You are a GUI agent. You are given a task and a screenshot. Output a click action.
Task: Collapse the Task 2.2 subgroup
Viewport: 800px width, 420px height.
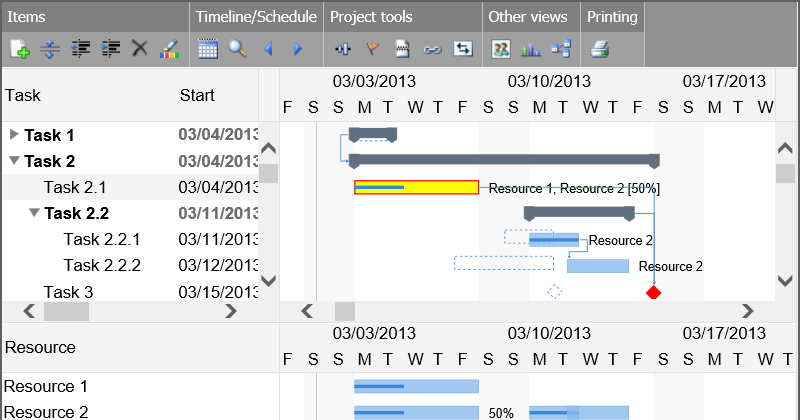(x=34, y=213)
